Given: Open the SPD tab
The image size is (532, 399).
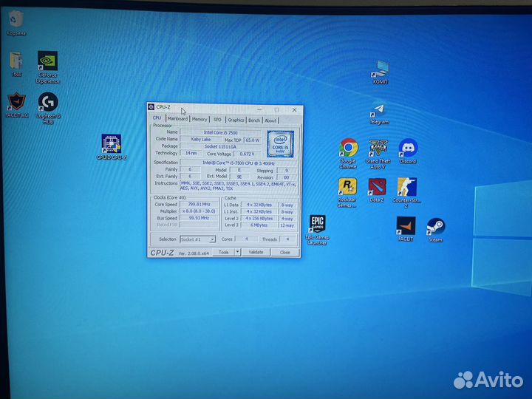Looking at the screenshot, I should (217, 120).
